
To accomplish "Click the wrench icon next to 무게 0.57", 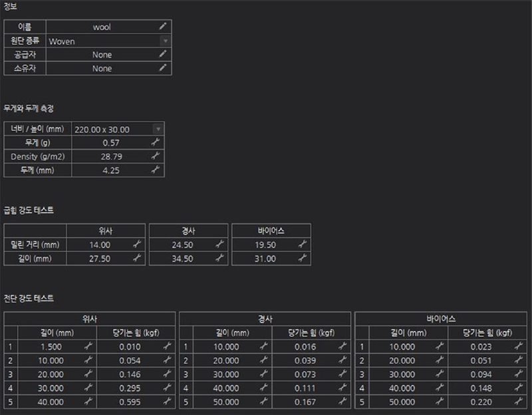I will coord(156,142).
